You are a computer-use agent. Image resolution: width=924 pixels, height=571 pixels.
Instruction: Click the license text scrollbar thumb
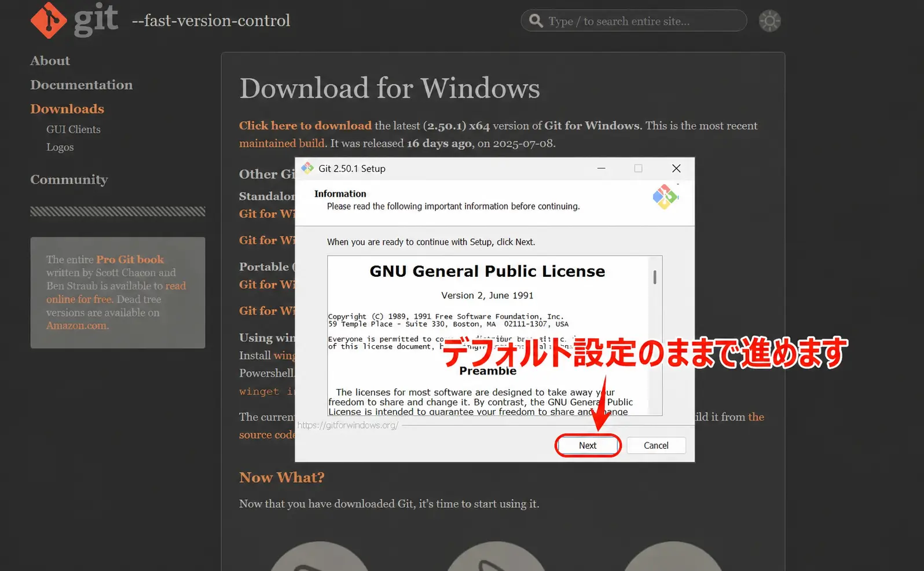point(655,277)
